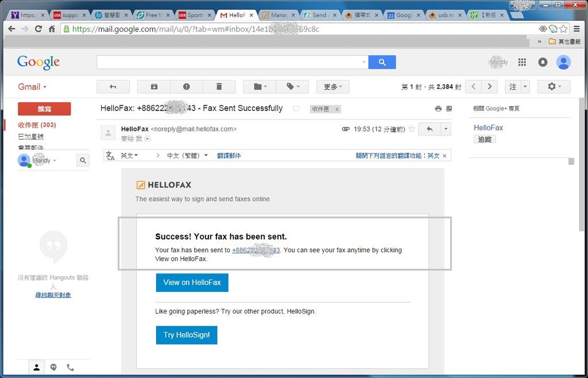Dismiss the translation bar with the x
Image resolution: width=588 pixels, height=378 pixels.
(x=445, y=156)
